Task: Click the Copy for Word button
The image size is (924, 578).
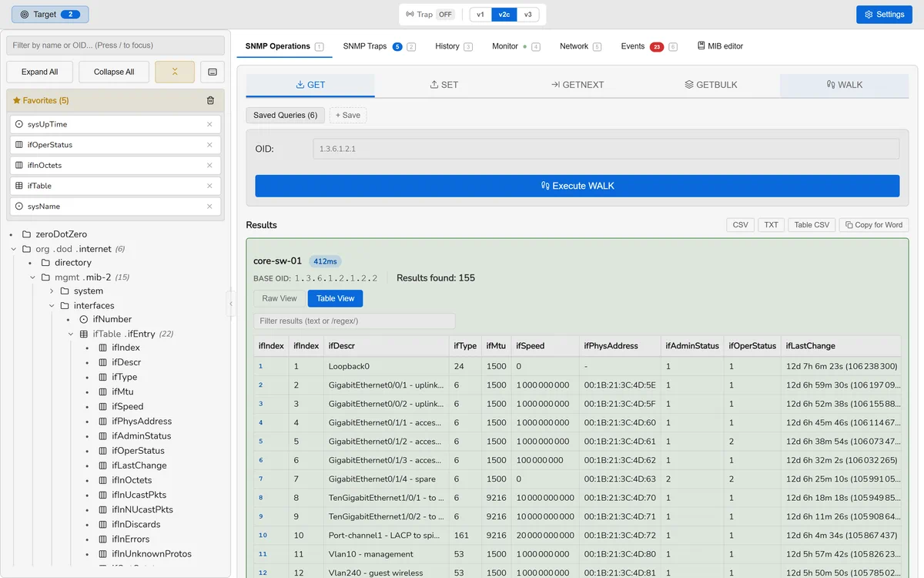Action: click(x=873, y=225)
